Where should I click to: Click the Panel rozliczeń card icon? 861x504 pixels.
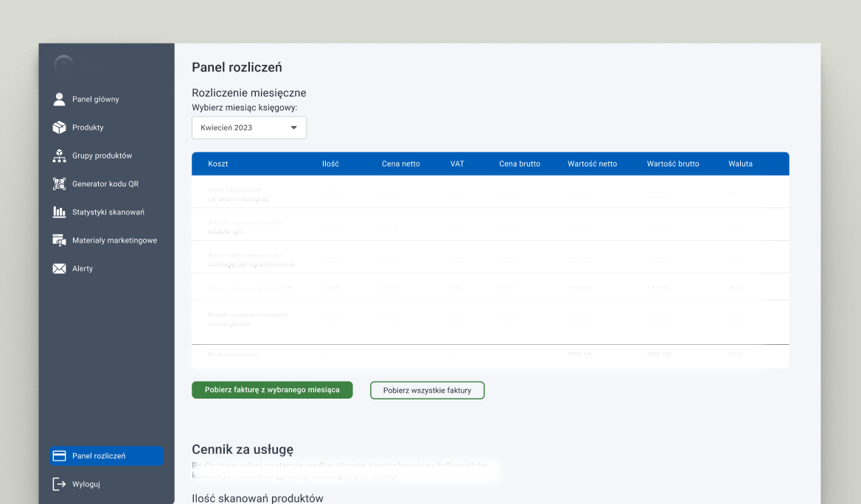coord(60,456)
